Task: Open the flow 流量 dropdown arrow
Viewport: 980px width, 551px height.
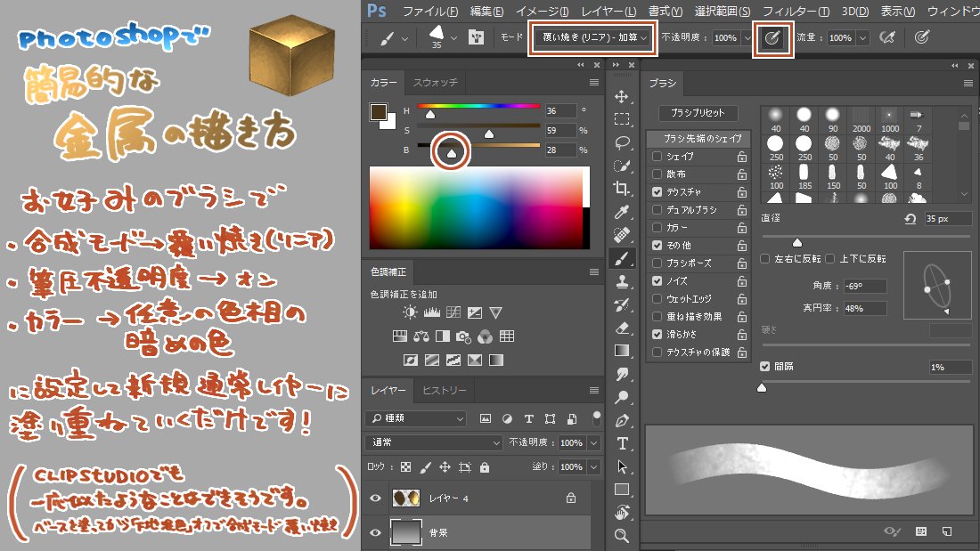Action: point(862,38)
